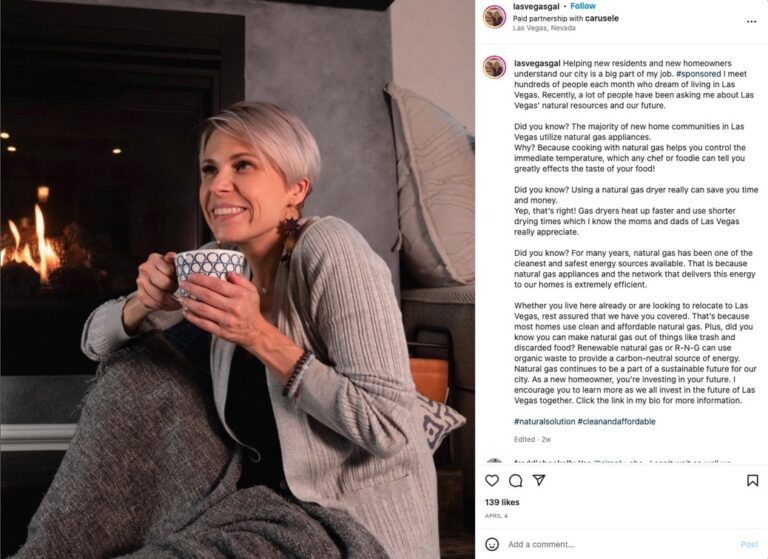The height and width of the screenshot is (559, 768).
Task: Open #cleanandaffordable hashtag
Action: (x=616, y=421)
